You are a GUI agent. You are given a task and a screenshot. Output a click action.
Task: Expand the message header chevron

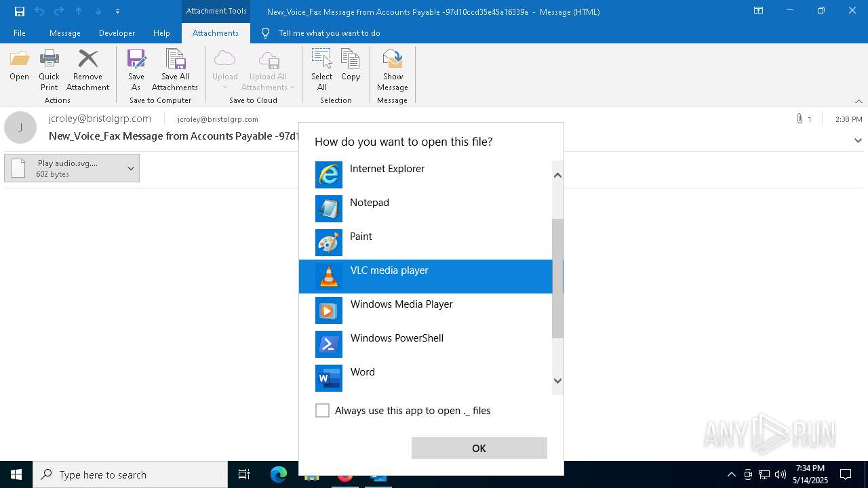pyautogui.click(x=858, y=140)
